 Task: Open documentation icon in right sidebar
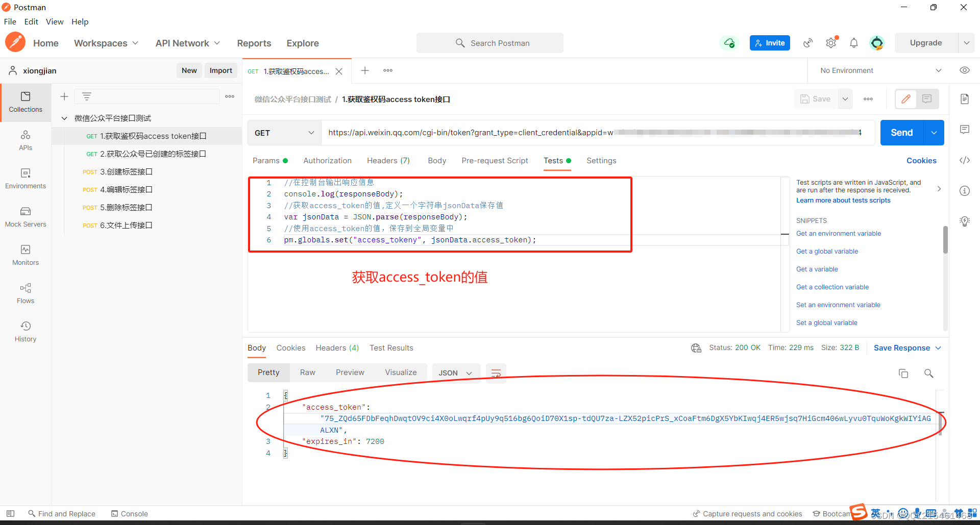point(965,99)
